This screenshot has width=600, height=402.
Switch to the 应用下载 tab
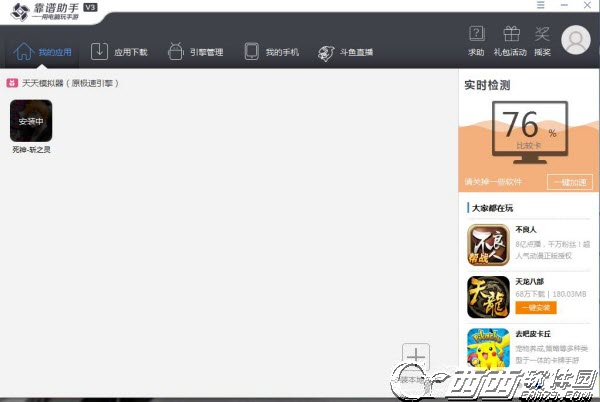pos(119,52)
